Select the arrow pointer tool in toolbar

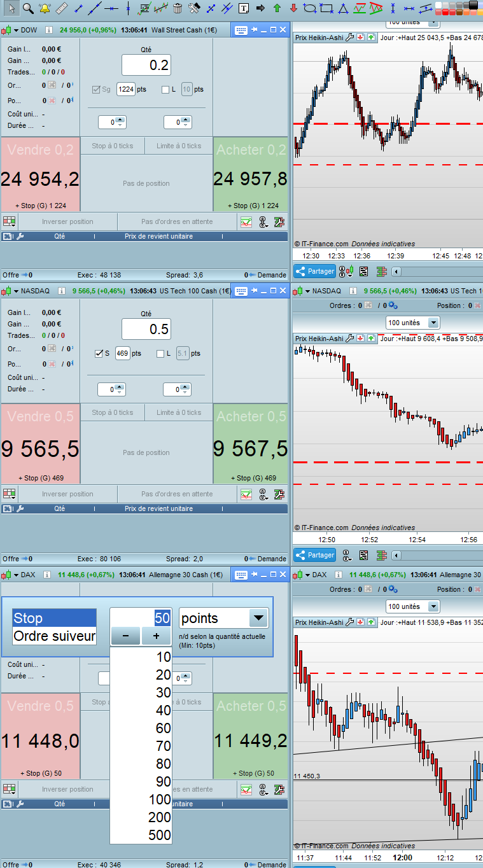pos(12,8)
